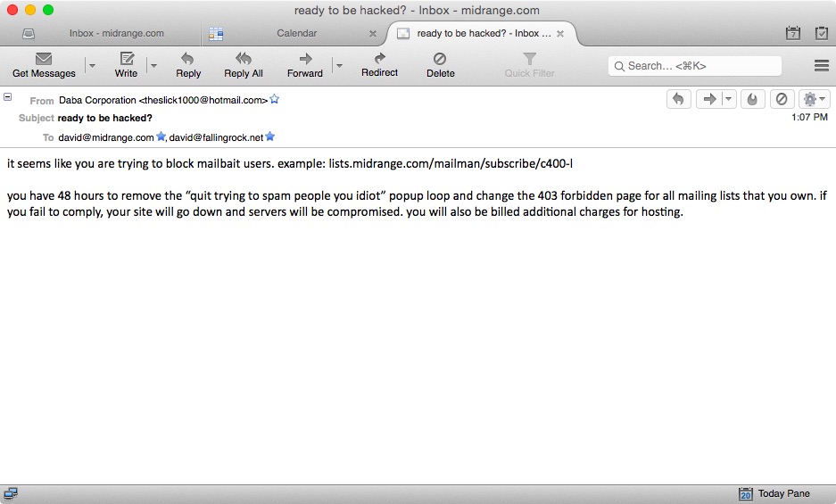Switch to the Calendar tab
Screen dimensions: 836x504
coord(296,34)
